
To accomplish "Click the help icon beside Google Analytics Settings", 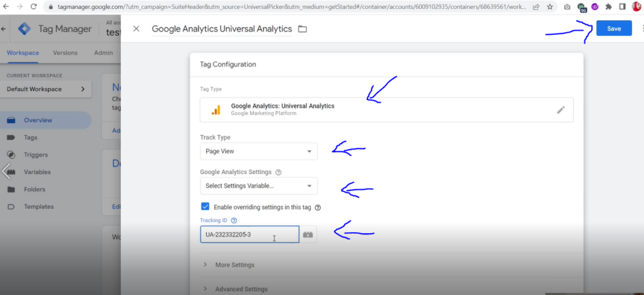I will [x=279, y=172].
